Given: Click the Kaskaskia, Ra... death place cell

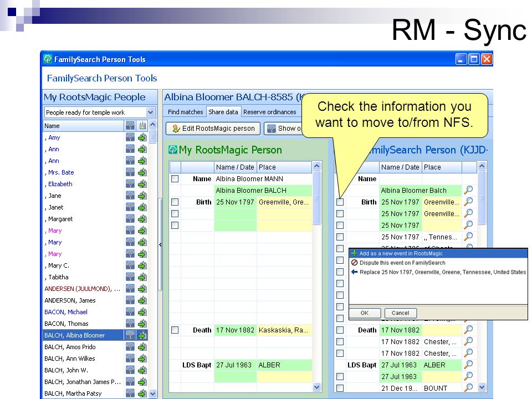Looking at the screenshot, I should tap(284, 330).
